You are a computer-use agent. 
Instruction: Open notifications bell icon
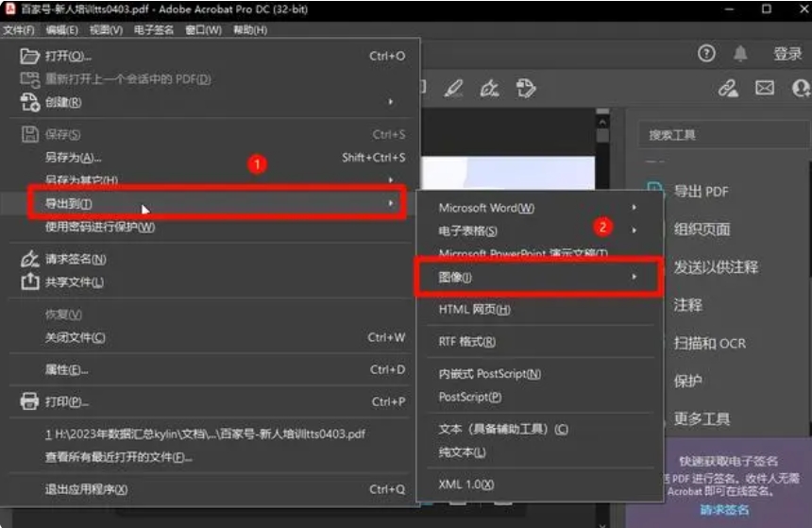(740, 54)
